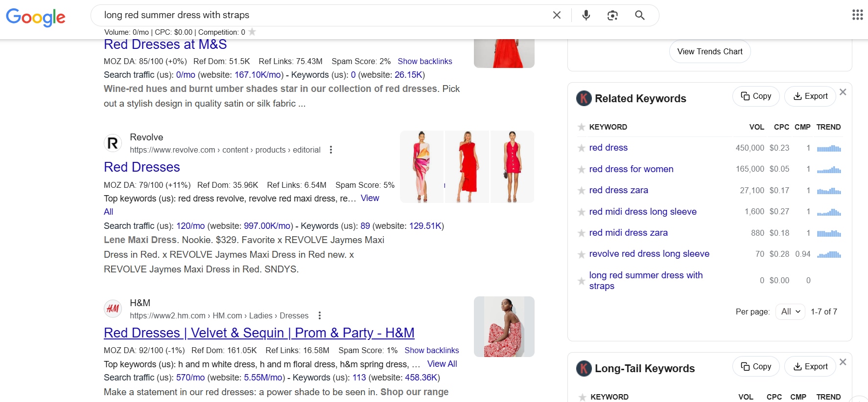Open "revolve red dress long sleeve" keyword link
Viewport: 868px width, 402px height.
[x=649, y=254]
